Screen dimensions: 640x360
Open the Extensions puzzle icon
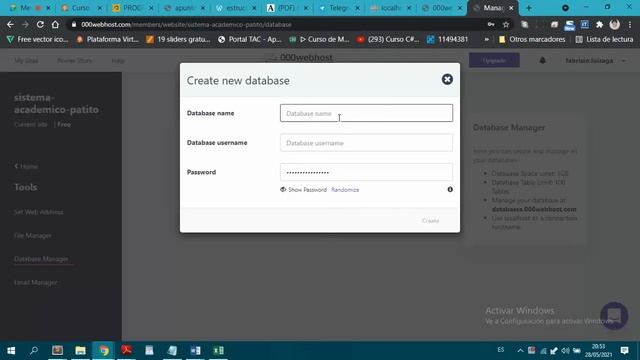tap(599, 24)
